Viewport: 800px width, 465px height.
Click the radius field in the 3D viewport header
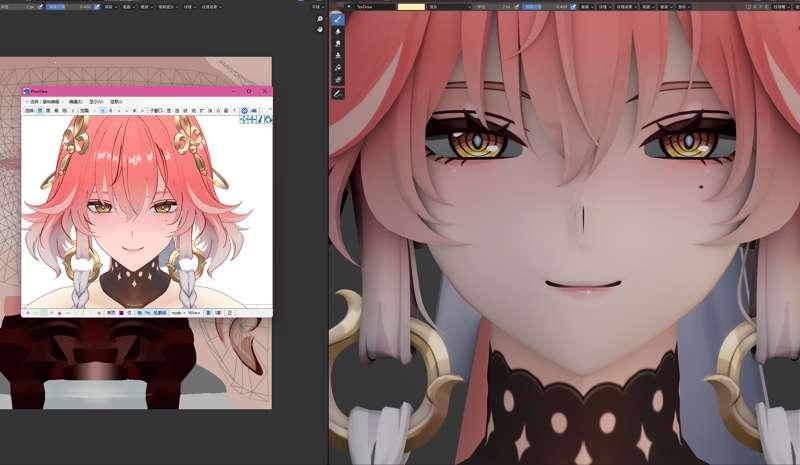(494, 7)
